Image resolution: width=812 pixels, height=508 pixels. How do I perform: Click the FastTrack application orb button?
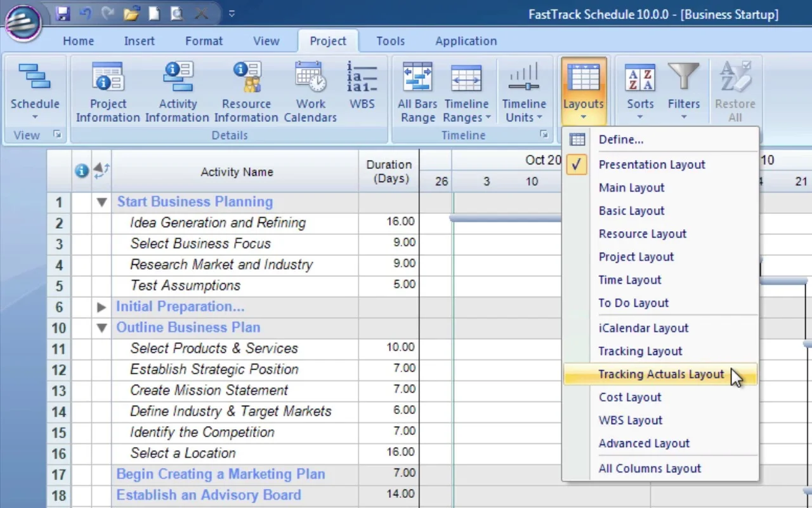(23, 23)
